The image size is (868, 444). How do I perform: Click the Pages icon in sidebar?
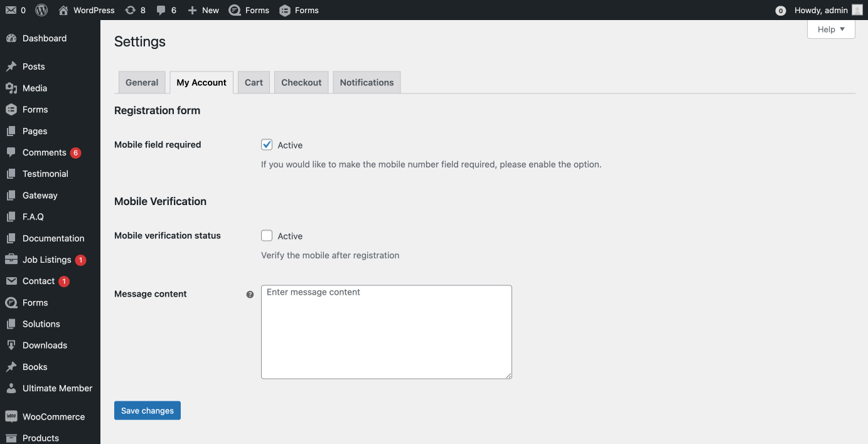coord(11,131)
